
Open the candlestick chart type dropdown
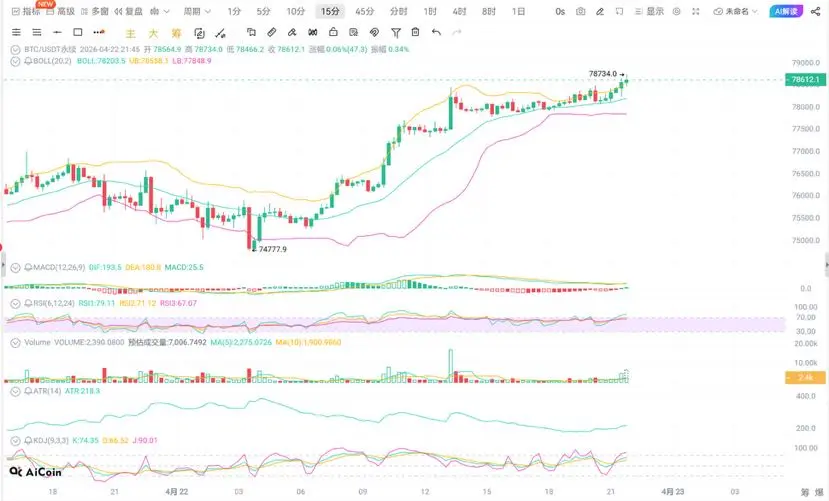point(159,11)
